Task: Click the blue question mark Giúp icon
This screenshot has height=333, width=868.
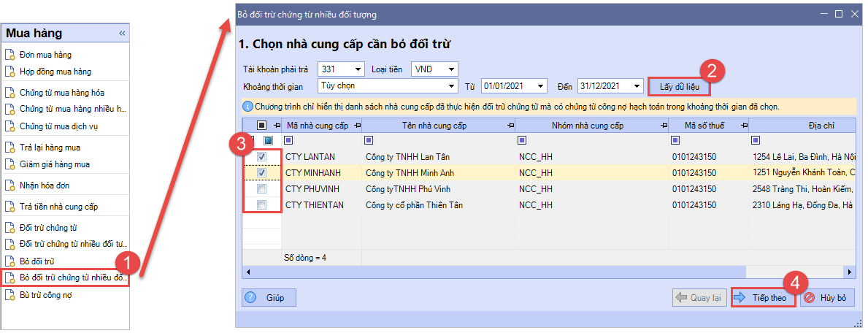Action: pyautogui.click(x=251, y=298)
